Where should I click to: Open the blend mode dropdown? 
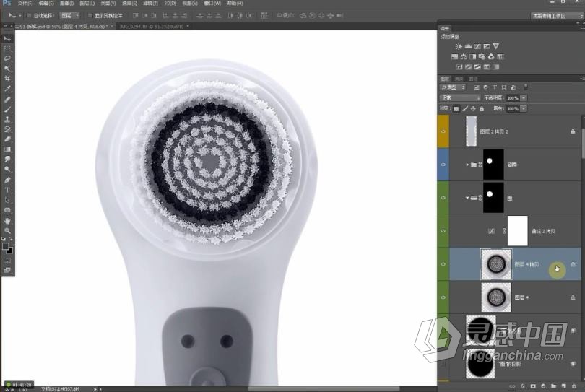(x=460, y=98)
